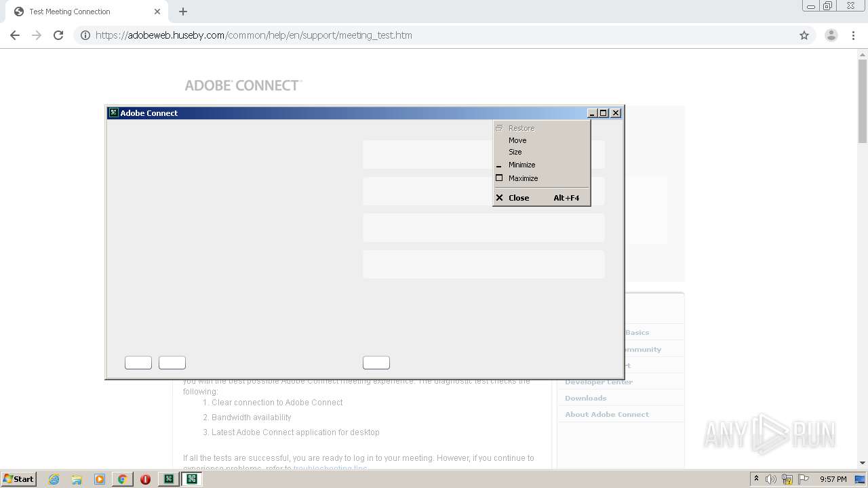This screenshot has height=488, width=868.
Task: Open the Developer Center sidebar link
Action: point(599,382)
